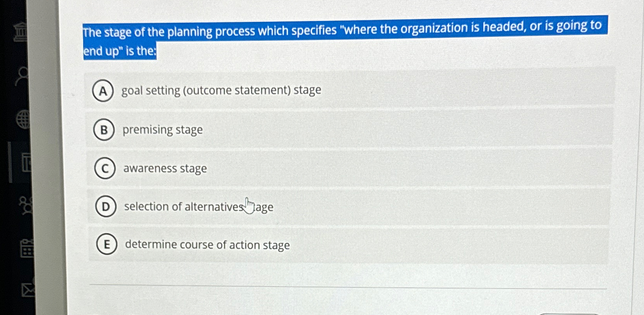Click option 'goal setting (outcome statement) stage'

tap(221, 90)
